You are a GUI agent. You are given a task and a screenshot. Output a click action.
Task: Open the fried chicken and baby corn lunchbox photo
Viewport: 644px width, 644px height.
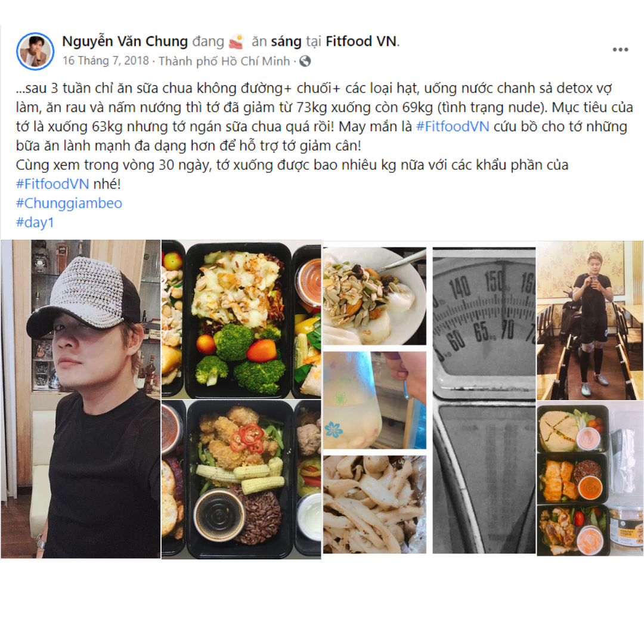tap(241, 479)
